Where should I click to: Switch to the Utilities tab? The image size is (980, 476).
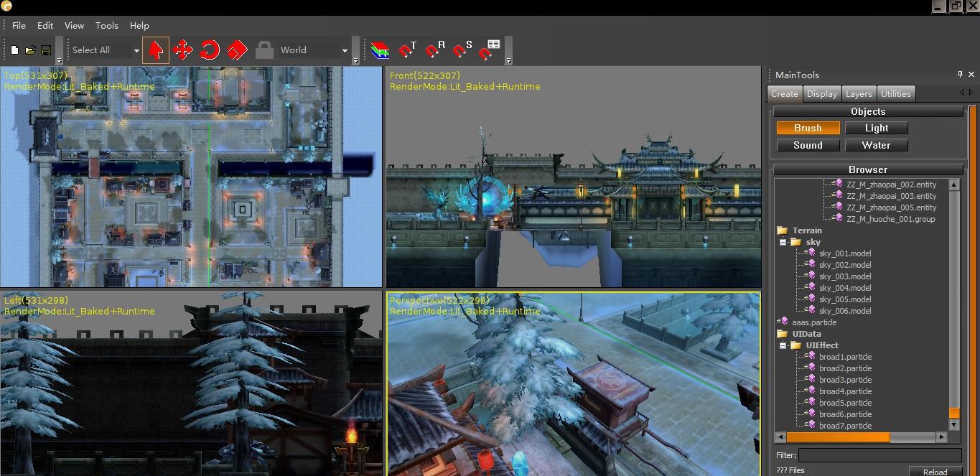click(x=896, y=93)
